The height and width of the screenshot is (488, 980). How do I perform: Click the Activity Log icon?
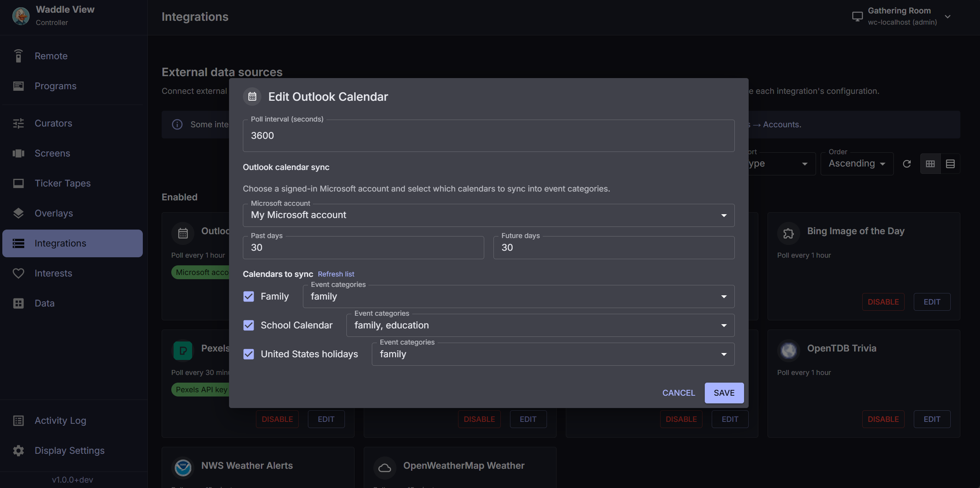(18, 421)
